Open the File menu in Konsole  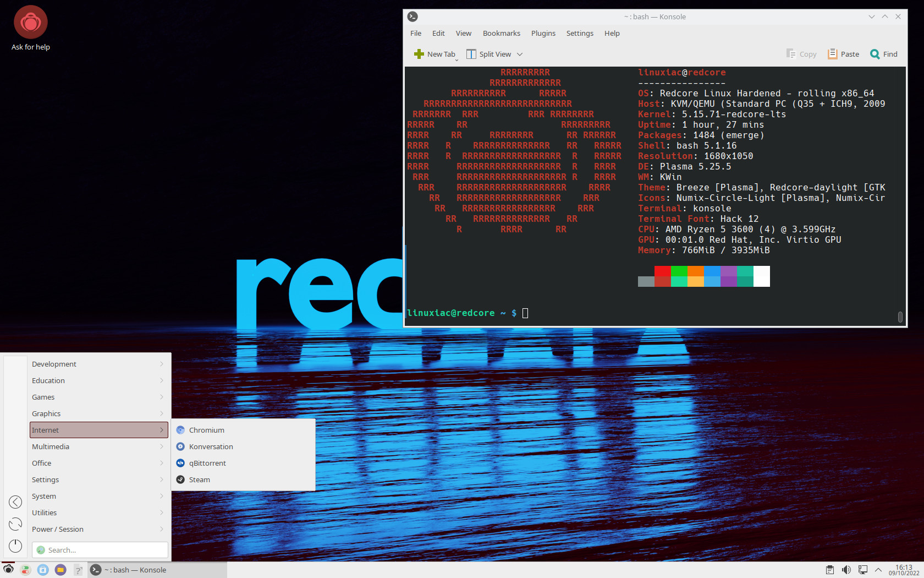click(x=416, y=33)
